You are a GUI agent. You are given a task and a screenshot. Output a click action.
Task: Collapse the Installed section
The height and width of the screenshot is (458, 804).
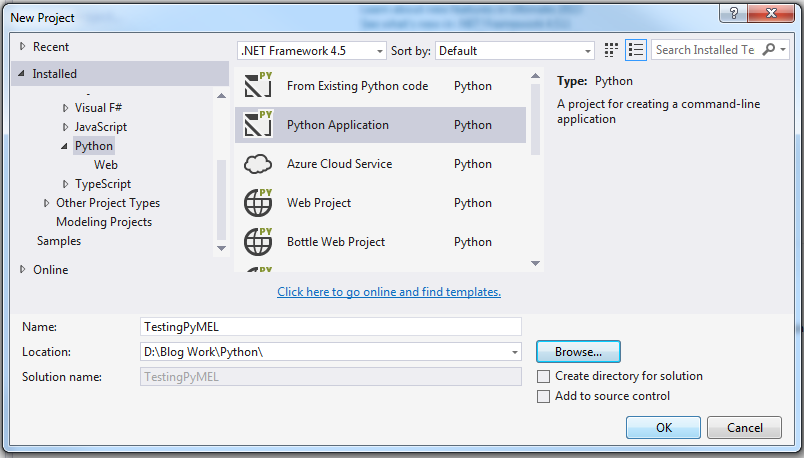coord(21,73)
